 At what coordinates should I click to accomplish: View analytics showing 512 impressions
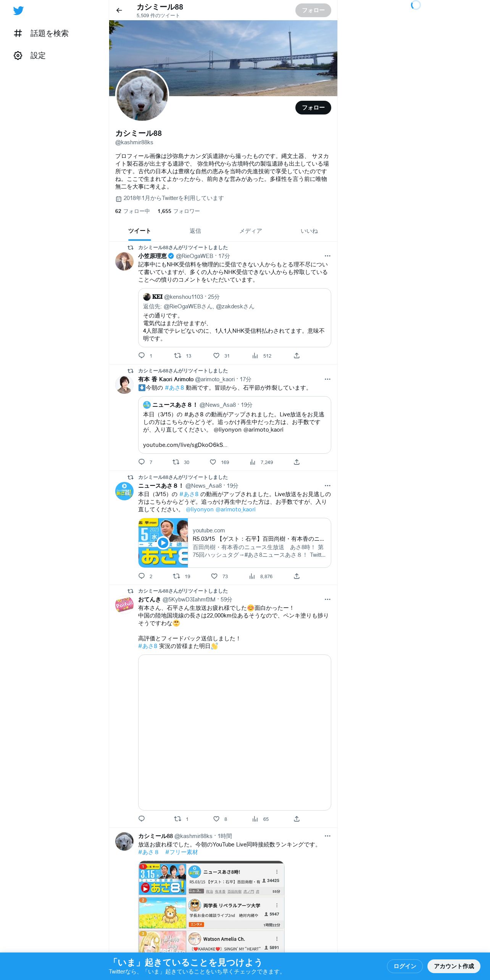[x=262, y=356]
